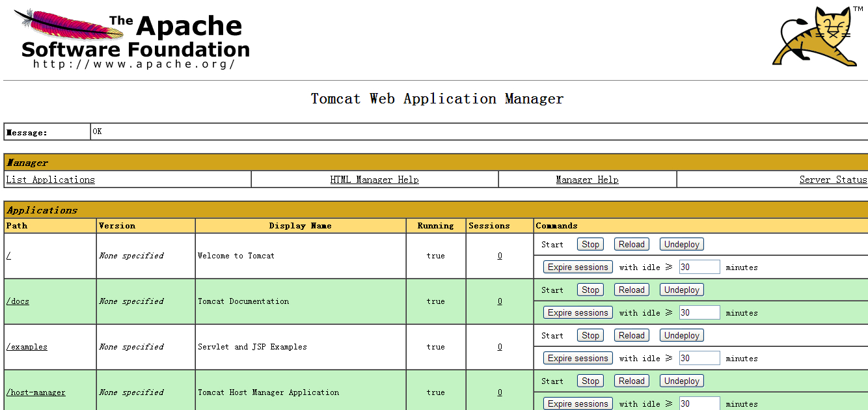
Task: Click the 'OK' message value
Action: (97, 131)
